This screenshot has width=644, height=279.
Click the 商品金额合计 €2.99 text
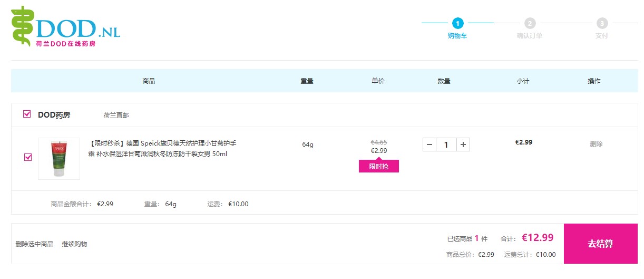[x=82, y=204]
